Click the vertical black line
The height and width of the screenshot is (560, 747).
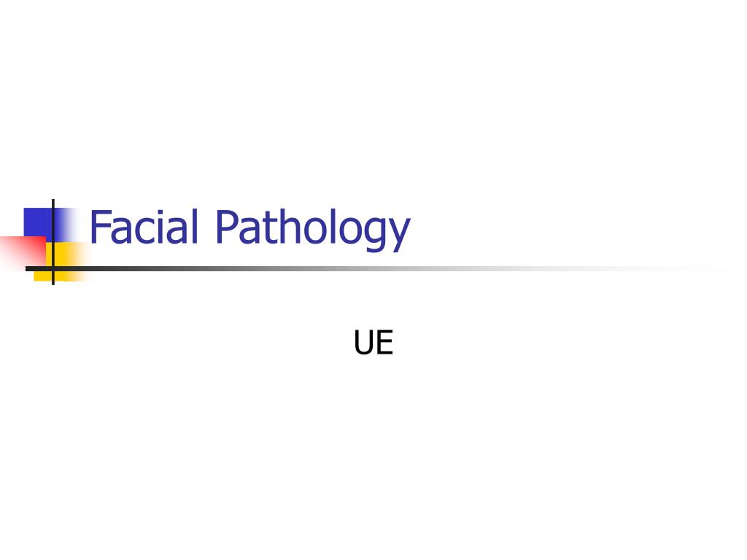pos(53,242)
